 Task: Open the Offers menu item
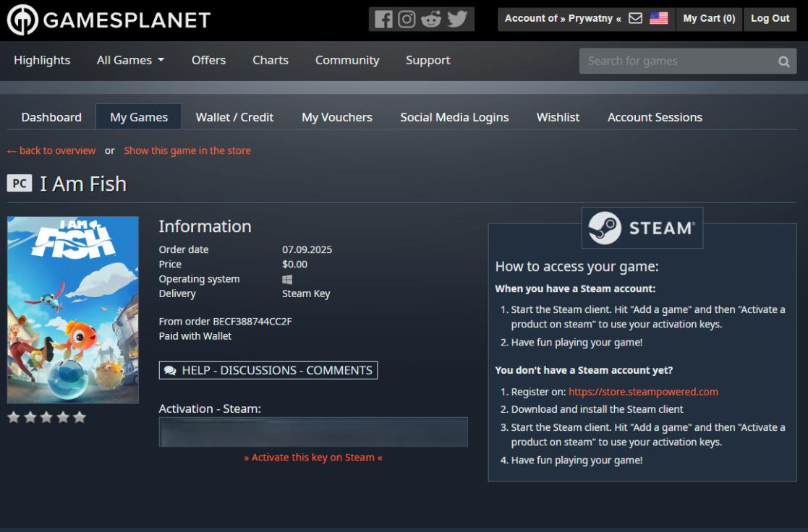click(208, 61)
